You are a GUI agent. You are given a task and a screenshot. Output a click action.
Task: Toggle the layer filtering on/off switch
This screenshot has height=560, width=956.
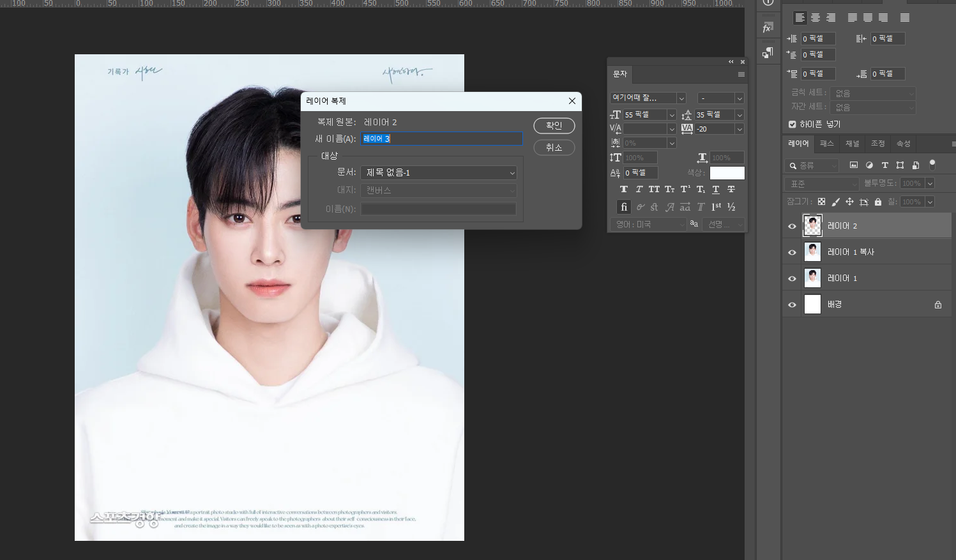[932, 165]
